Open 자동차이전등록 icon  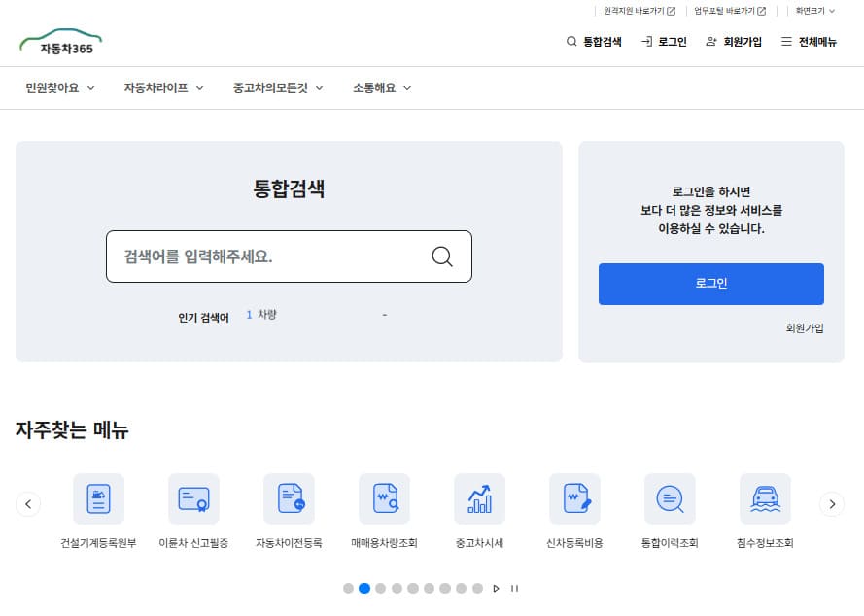(x=290, y=498)
